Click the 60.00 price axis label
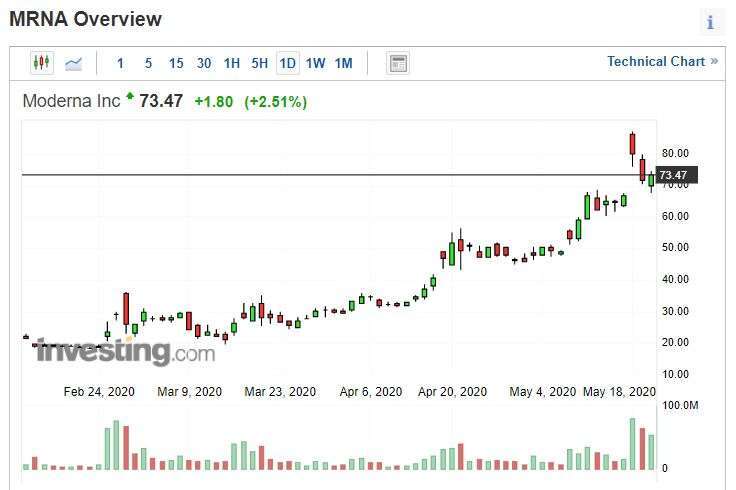 [675, 216]
